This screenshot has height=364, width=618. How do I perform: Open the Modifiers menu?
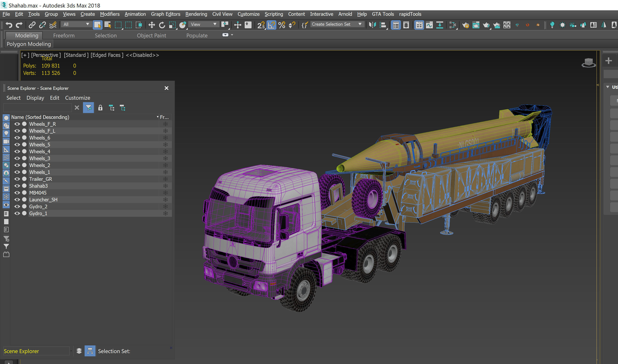110,14
